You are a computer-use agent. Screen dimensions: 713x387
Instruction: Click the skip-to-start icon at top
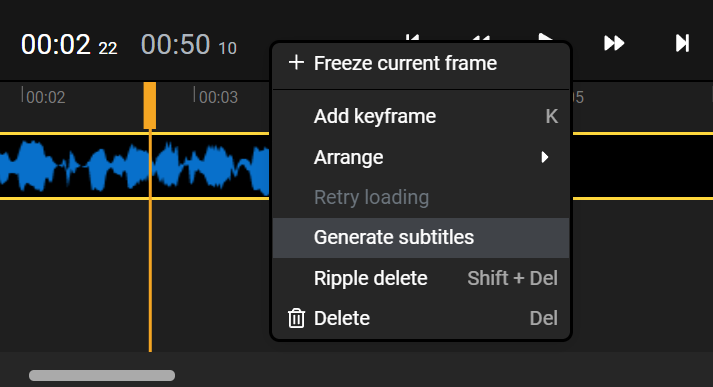[x=412, y=37]
